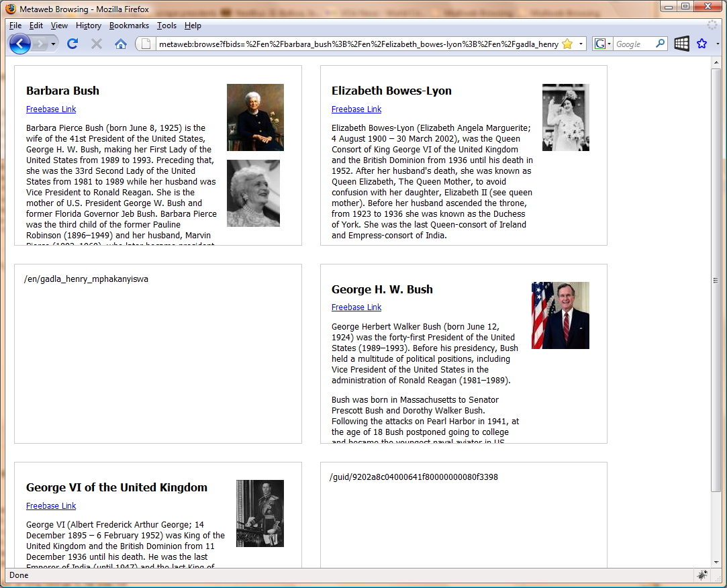Screen dimensions: 727x588
Task: Reload the current page
Action: point(72,44)
